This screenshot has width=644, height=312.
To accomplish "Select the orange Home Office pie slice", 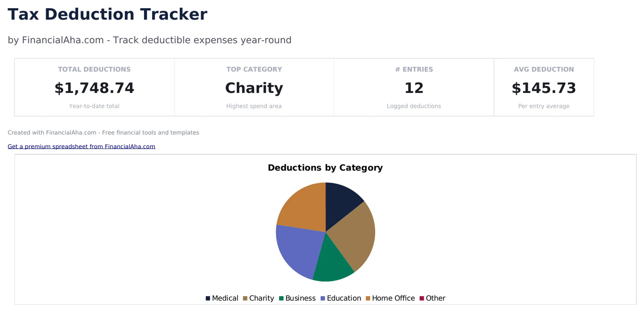I will tap(303, 207).
